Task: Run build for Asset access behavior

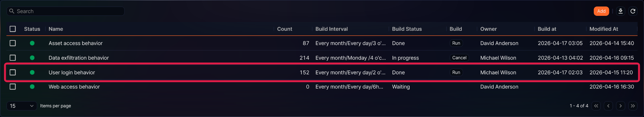Action: point(456,43)
